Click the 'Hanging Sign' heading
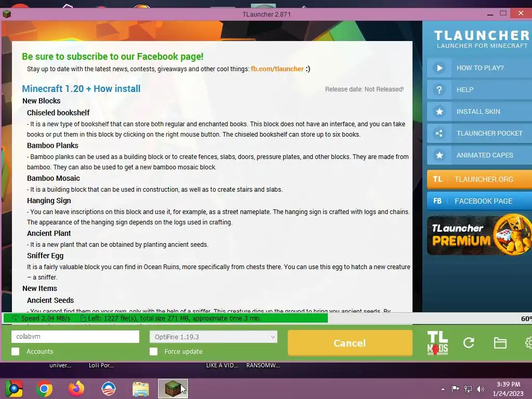 tap(49, 201)
